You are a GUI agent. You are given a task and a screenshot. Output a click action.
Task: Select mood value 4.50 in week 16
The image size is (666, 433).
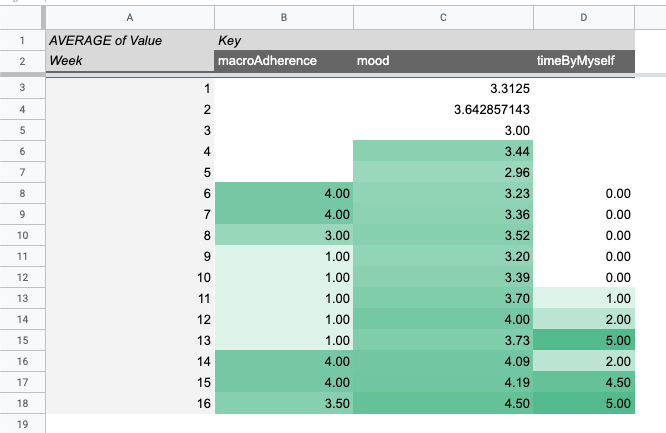pos(443,403)
